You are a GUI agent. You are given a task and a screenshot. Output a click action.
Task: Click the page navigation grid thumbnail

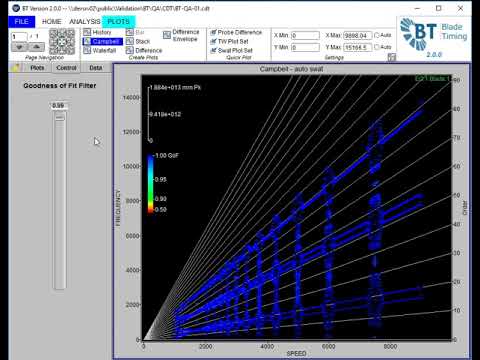[x=62, y=42]
